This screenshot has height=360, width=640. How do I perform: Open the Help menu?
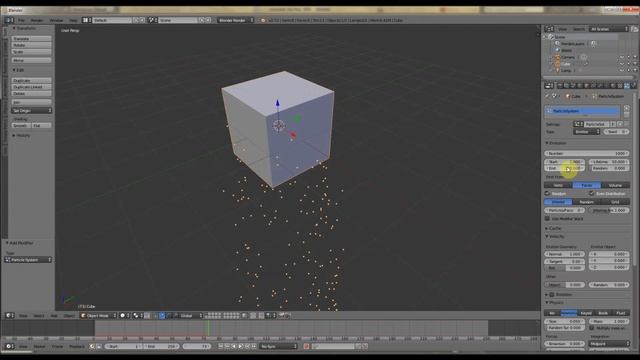click(x=73, y=20)
